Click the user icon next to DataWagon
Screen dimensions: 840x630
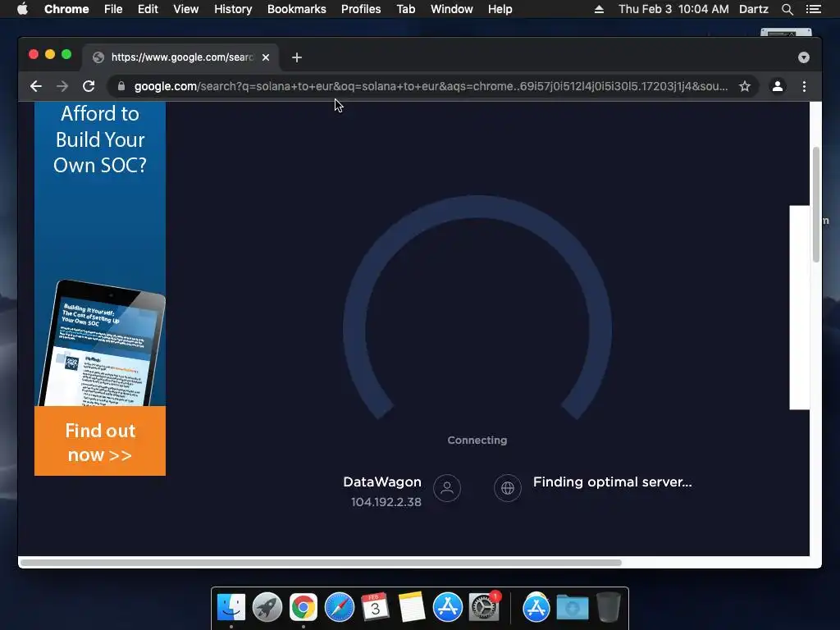pos(447,488)
